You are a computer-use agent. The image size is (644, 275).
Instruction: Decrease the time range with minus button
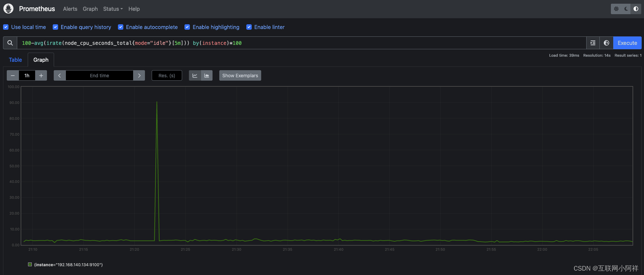point(13,76)
